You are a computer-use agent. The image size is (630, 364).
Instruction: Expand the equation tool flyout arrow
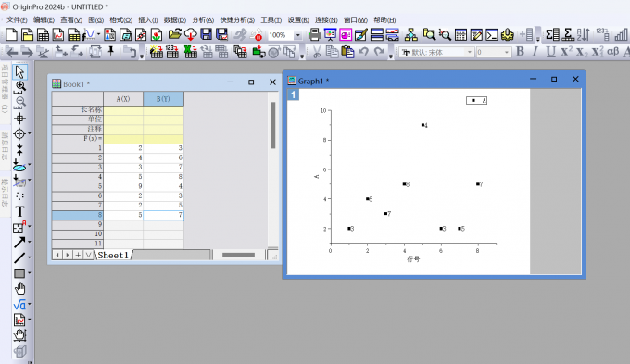(30, 304)
